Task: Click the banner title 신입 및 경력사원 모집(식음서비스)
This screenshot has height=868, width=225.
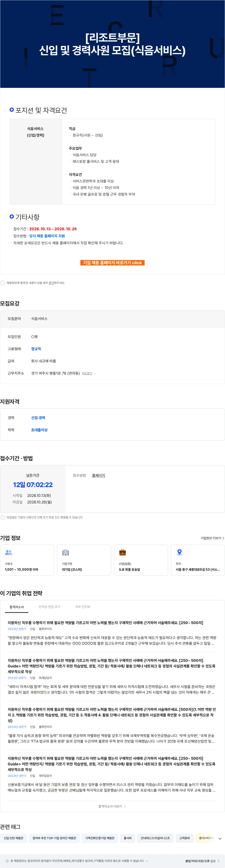Action: click(x=112, y=51)
